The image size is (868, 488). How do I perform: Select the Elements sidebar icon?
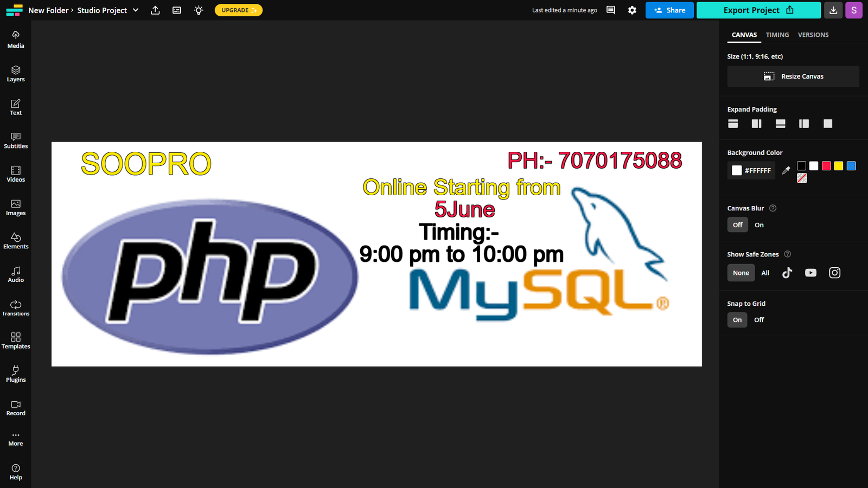click(16, 241)
